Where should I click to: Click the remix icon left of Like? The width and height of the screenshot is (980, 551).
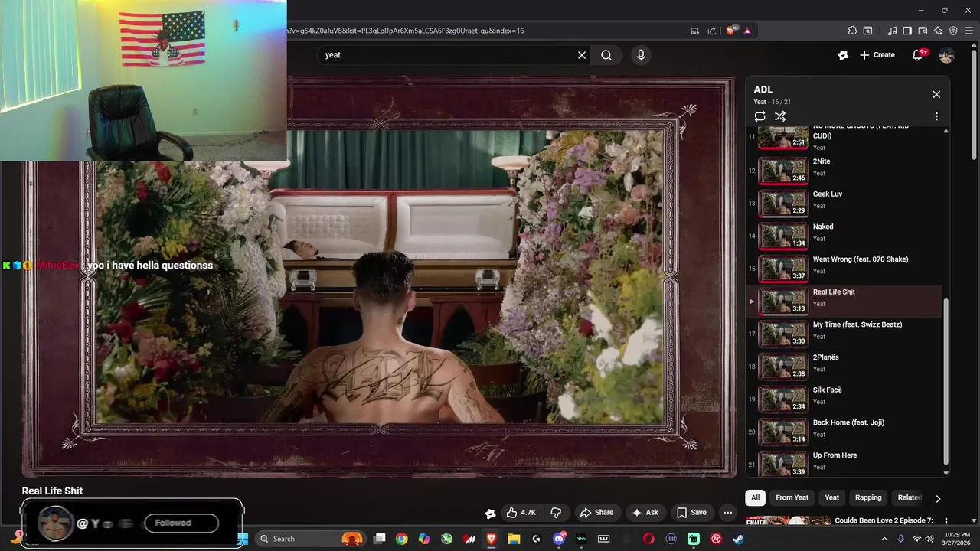(491, 513)
